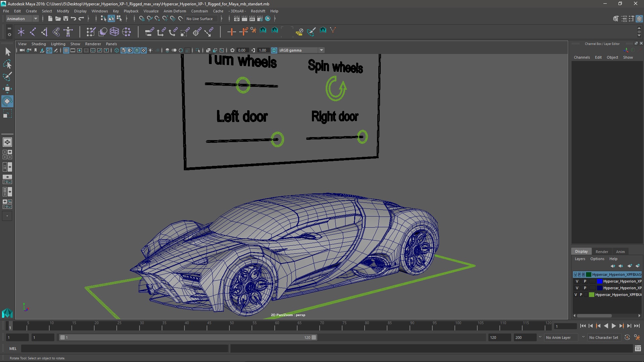Open the Channels menu in Channel Box

click(582, 57)
